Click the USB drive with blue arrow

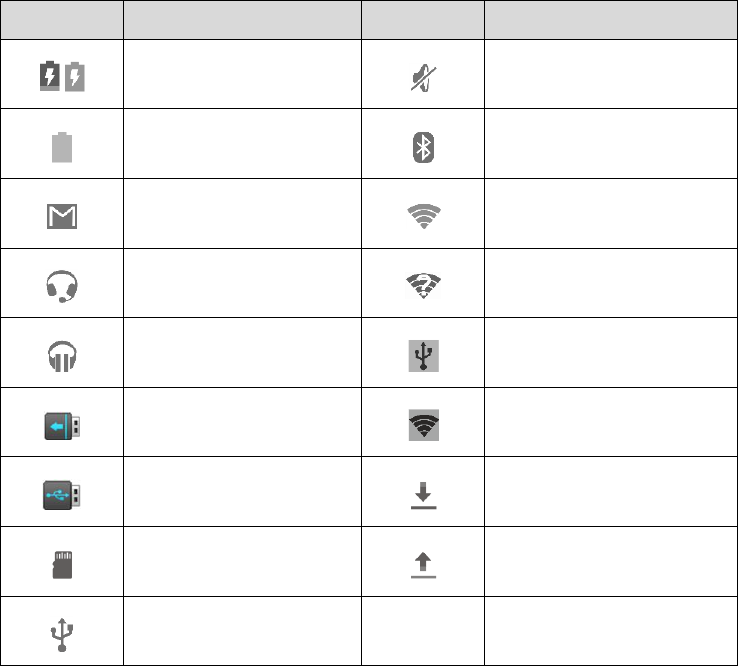click(x=61, y=425)
